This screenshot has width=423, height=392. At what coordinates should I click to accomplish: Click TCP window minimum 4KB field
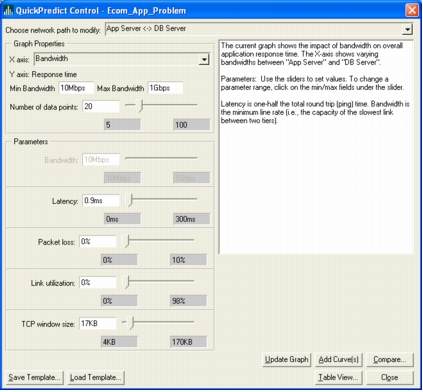pyautogui.click(x=119, y=342)
